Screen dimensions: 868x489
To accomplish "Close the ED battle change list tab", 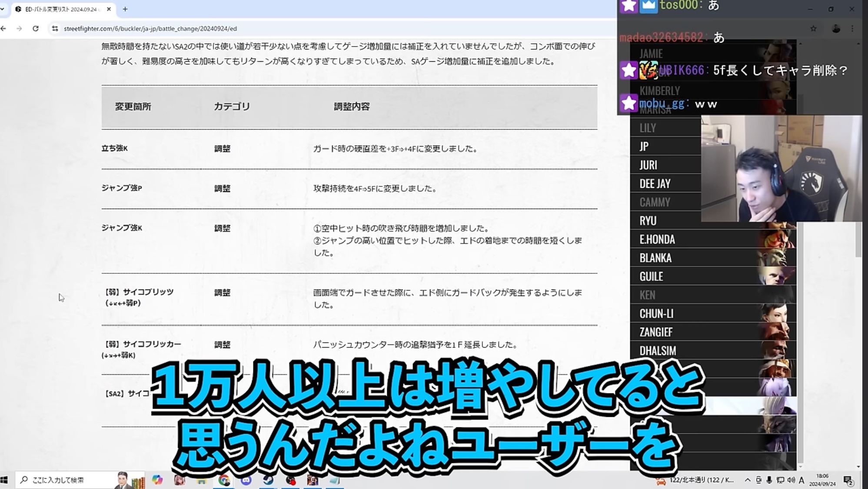I will click(x=109, y=9).
